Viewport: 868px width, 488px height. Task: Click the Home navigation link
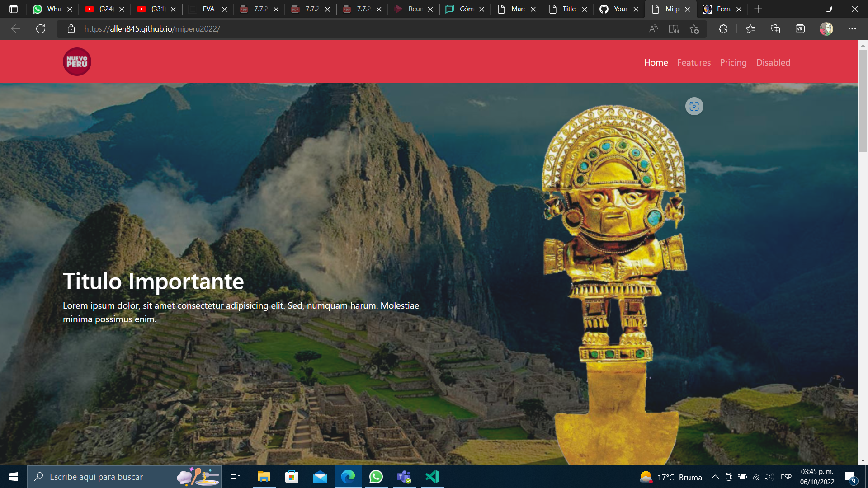(x=656, y=62)
